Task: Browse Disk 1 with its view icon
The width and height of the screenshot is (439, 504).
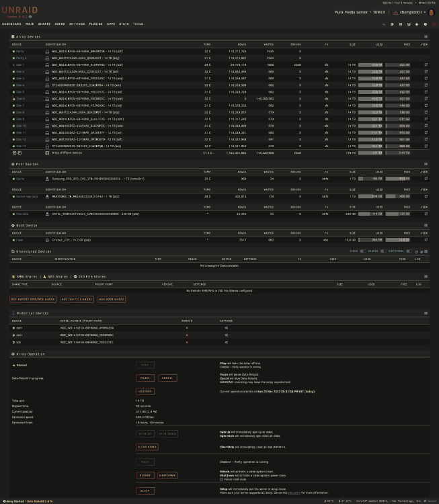Action: point(426,65)
